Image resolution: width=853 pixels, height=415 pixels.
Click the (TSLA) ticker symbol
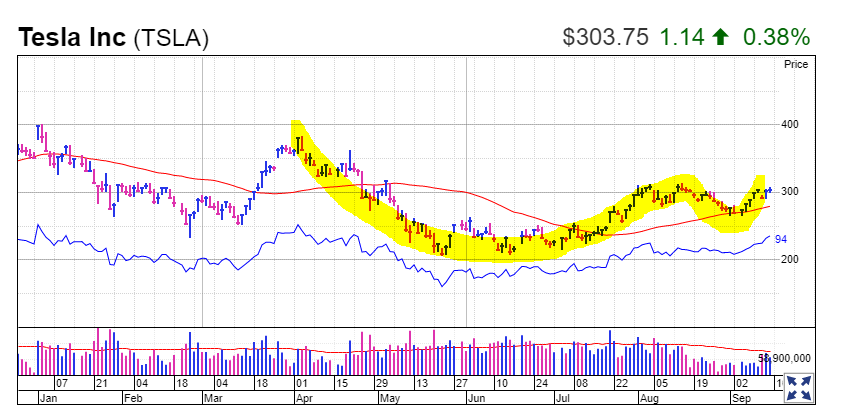pyautogui.click(x=171, y=38)
